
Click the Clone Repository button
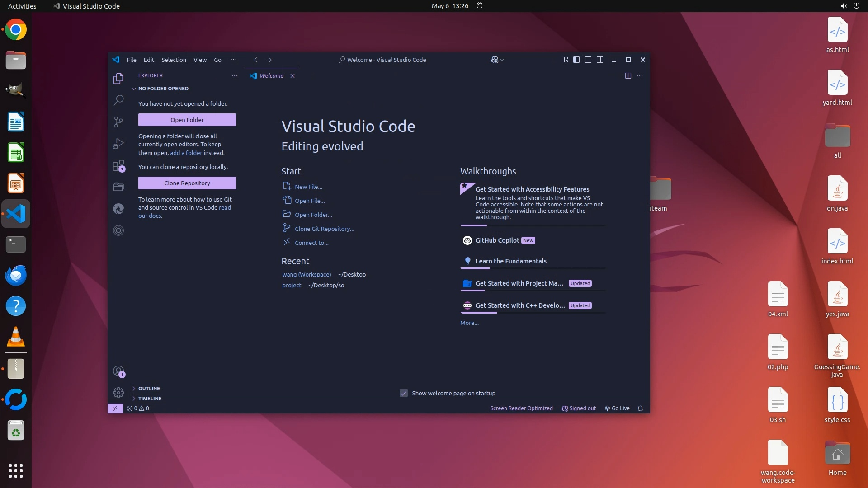click(x=187, y=183)
